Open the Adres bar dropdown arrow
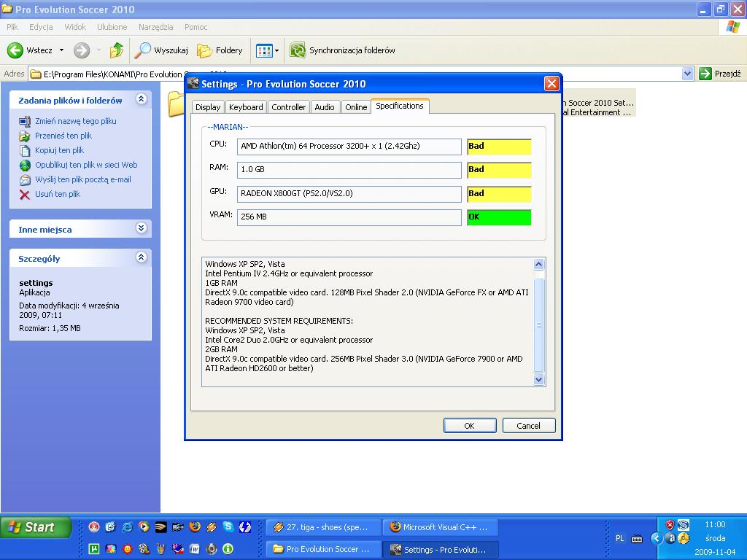The width and height of the screenshot is (747, 560). (x=687, y=74)
